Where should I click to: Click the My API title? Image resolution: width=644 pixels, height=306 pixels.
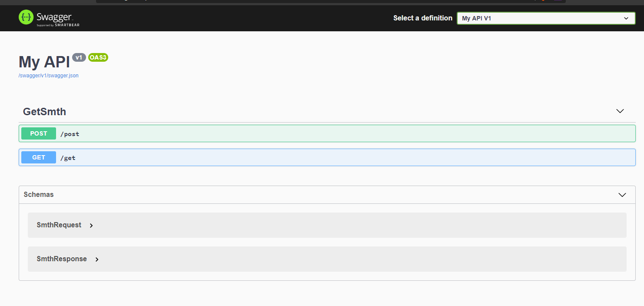tap(44, 62)
